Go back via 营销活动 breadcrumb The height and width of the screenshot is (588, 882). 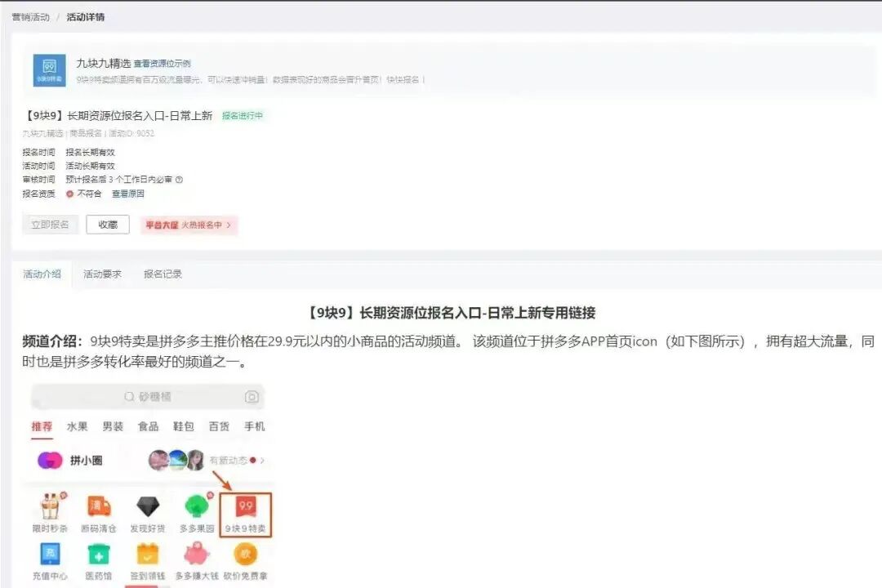click(30, 16)
